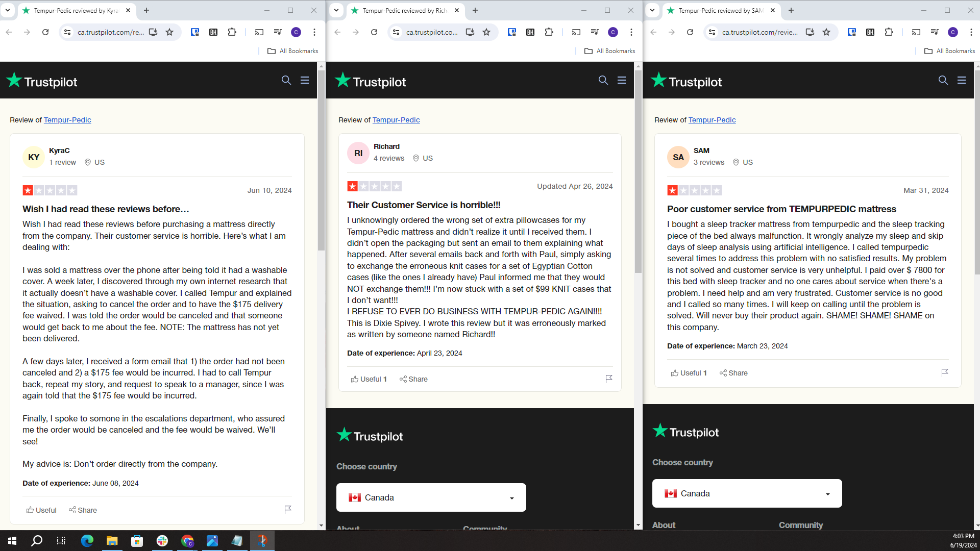Open a new tab in the left browser window
This screenshot has width=980, height=551.
(146, 10)
